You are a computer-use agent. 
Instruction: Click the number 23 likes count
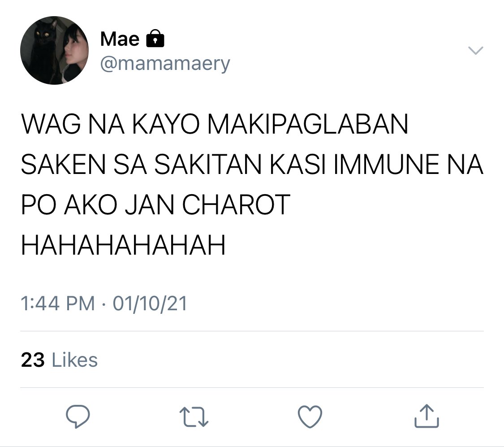(x=33, y=360)
